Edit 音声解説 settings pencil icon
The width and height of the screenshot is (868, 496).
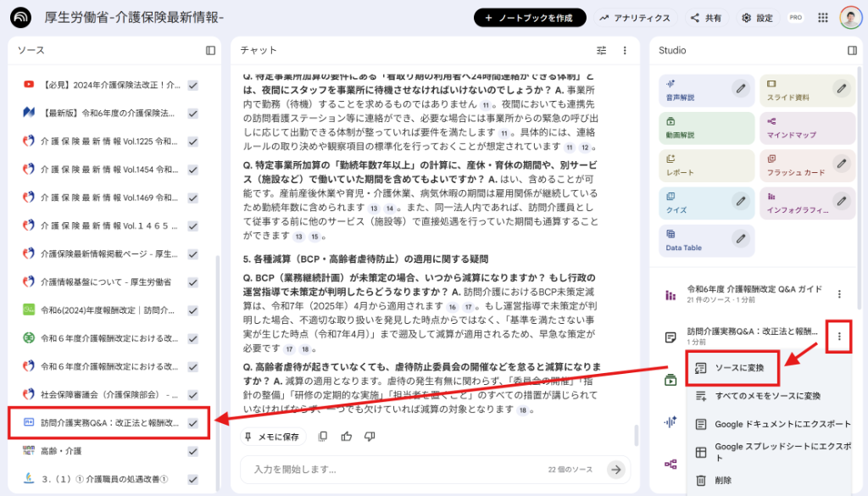pyautogui.click(x=741, y=88)
